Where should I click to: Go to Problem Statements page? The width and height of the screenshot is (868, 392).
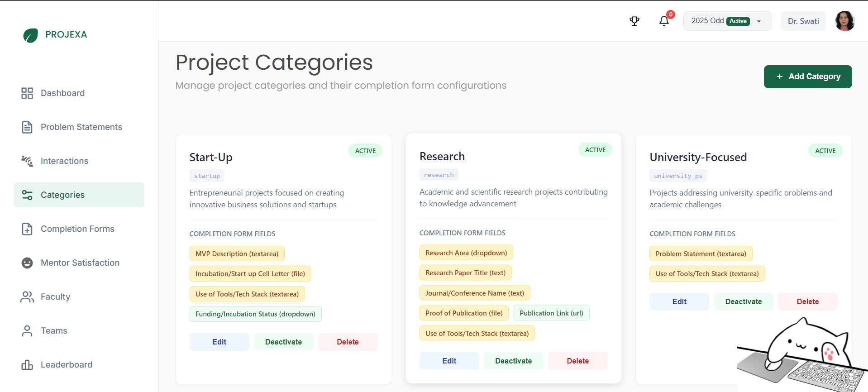(79, 127)
